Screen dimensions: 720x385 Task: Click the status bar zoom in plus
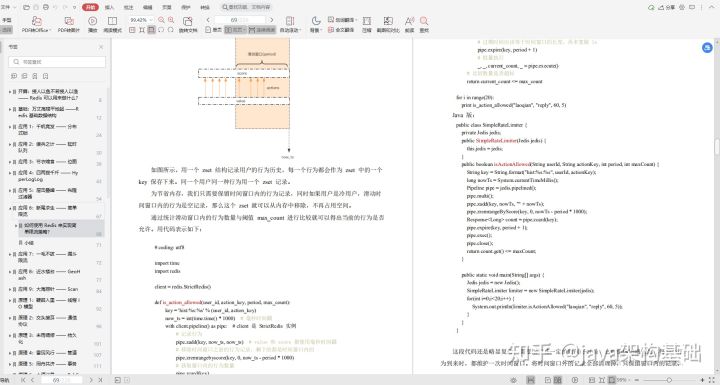click(x=702, y=380)
